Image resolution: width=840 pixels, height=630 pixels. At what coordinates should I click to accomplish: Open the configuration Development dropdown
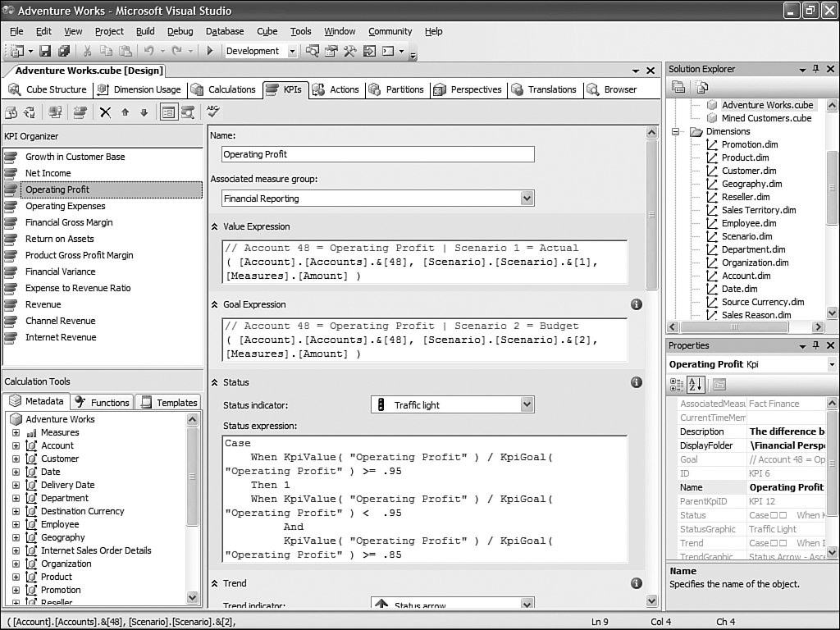click(292, 51)
